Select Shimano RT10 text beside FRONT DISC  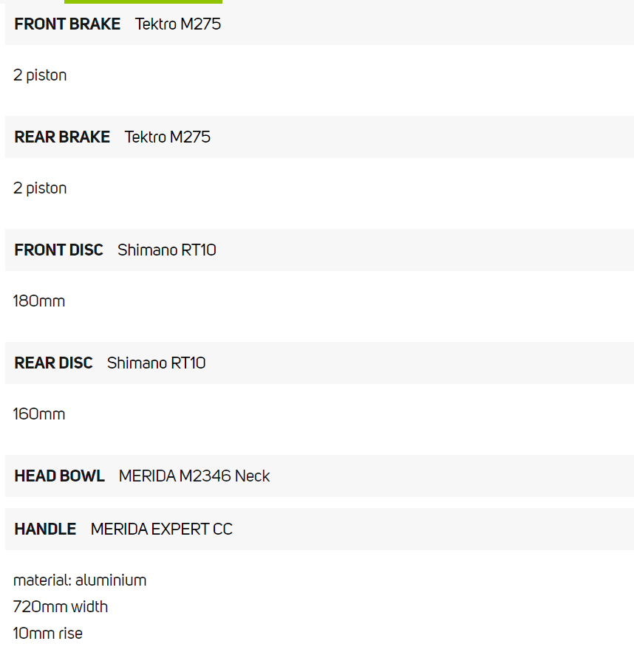(x=167, y=250)
